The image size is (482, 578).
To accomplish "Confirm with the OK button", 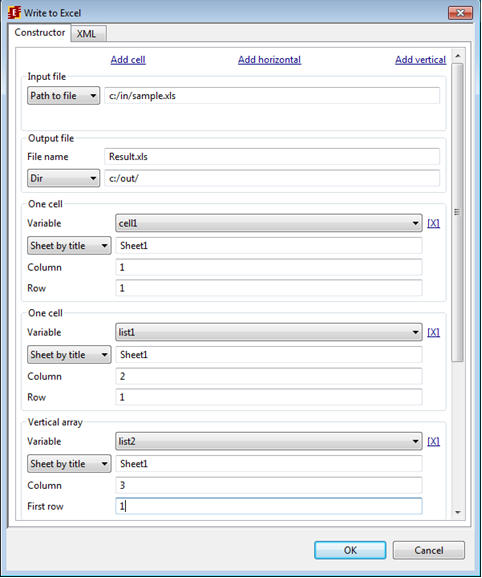I will coord(350,550).
